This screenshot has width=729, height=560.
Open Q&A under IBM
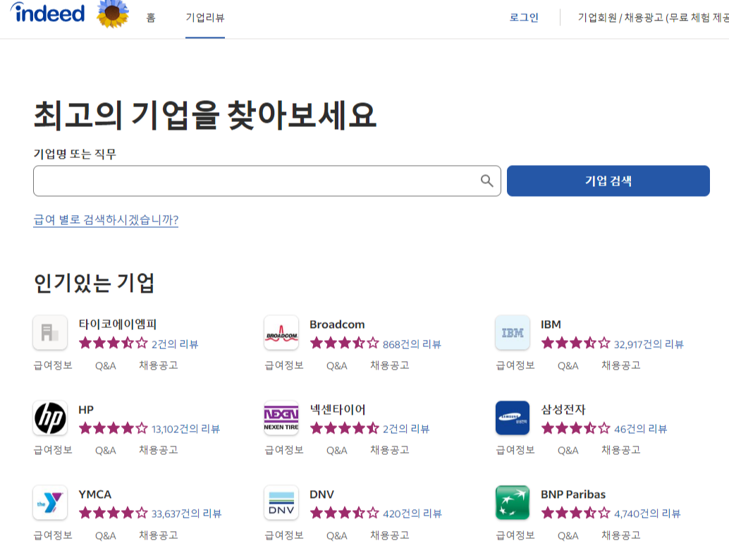(x=568, y=366)
